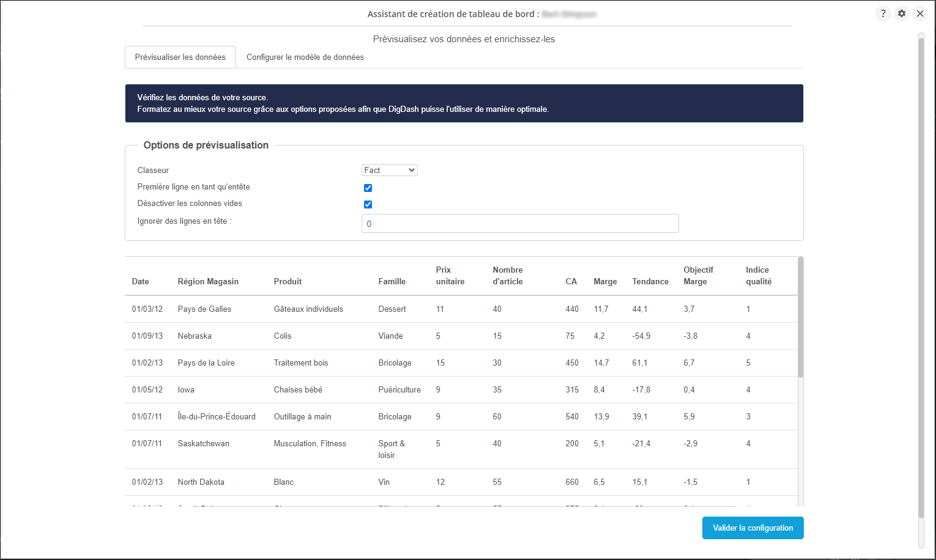Click the 'Indice qualité' column header
This screenshot has height=560, width=936.
click(759, 276)
